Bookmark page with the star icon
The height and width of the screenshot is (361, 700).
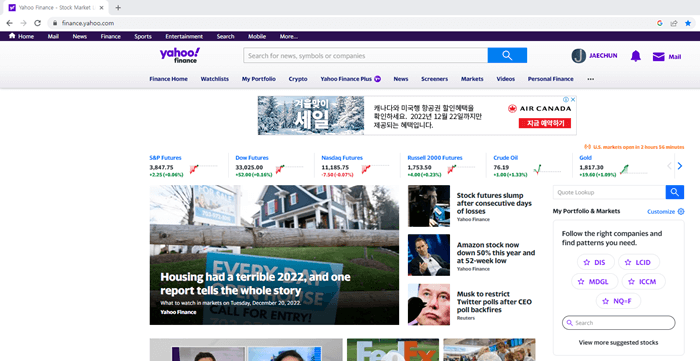point(688,23)
